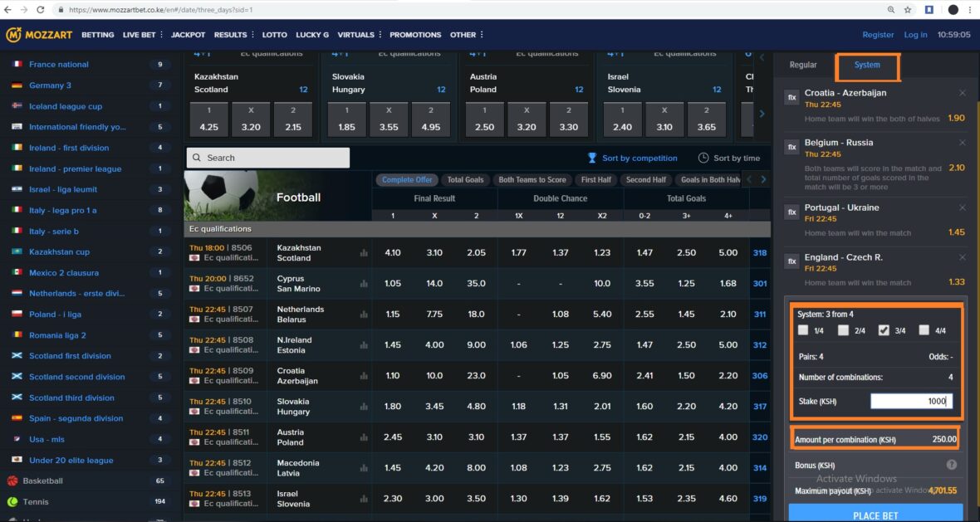980x522 pixels.
Task: Switch to the Regular bet slip tab
Action: point(803,65)
